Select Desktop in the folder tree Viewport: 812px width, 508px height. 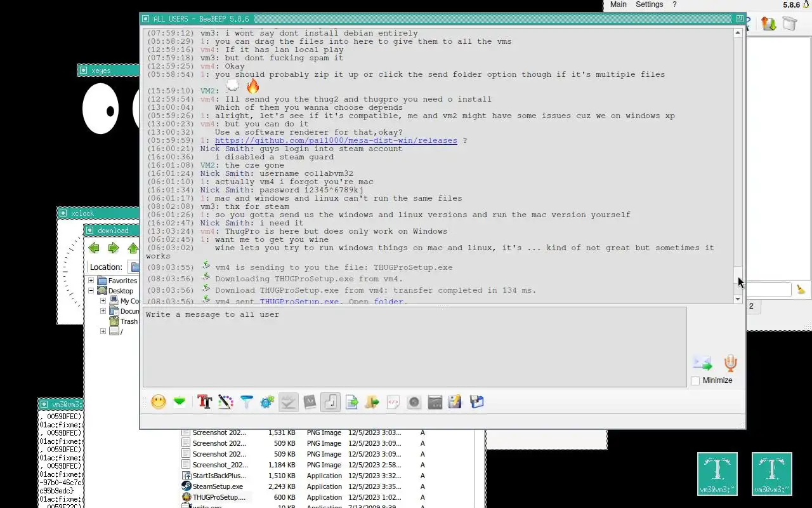[121, 291]
